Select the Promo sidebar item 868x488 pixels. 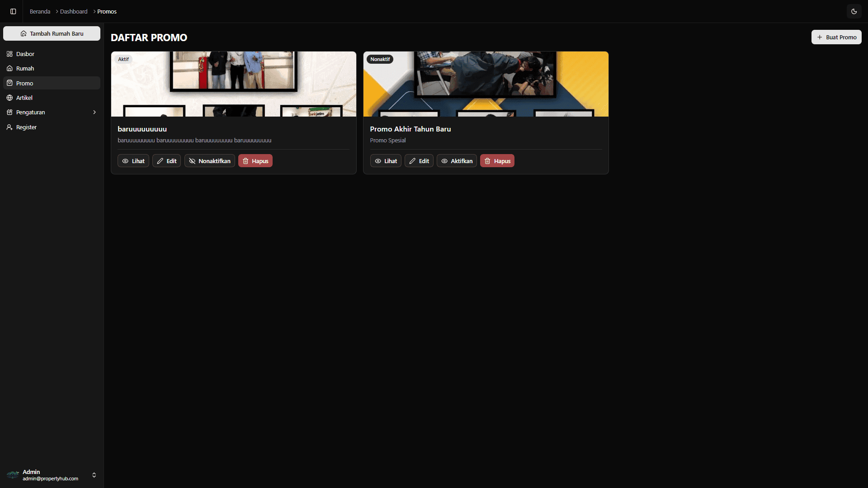coord(52,83)
